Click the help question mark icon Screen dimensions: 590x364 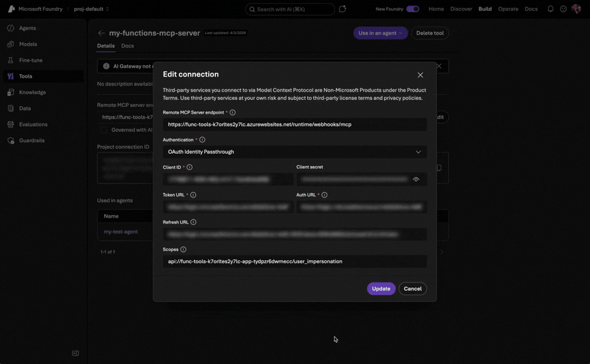[x=563, y=8]
